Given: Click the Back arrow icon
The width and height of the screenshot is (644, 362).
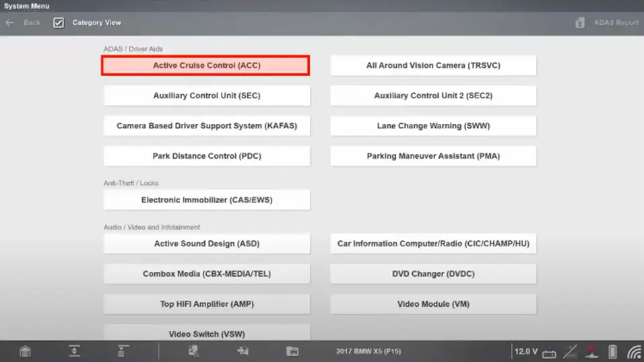Looking at the screenshot, I should click(10, 22).
